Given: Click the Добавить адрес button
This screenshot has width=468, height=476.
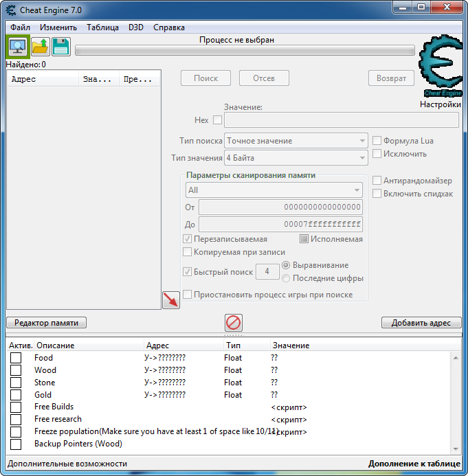Looking at the screenshot, I should pos(421,323).
